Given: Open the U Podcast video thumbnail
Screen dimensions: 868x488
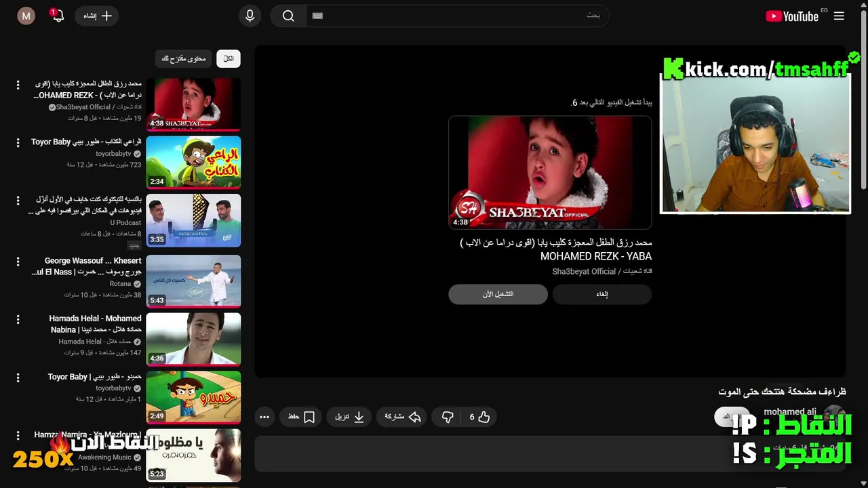Looking at the screenshot, I should (193, 220).
